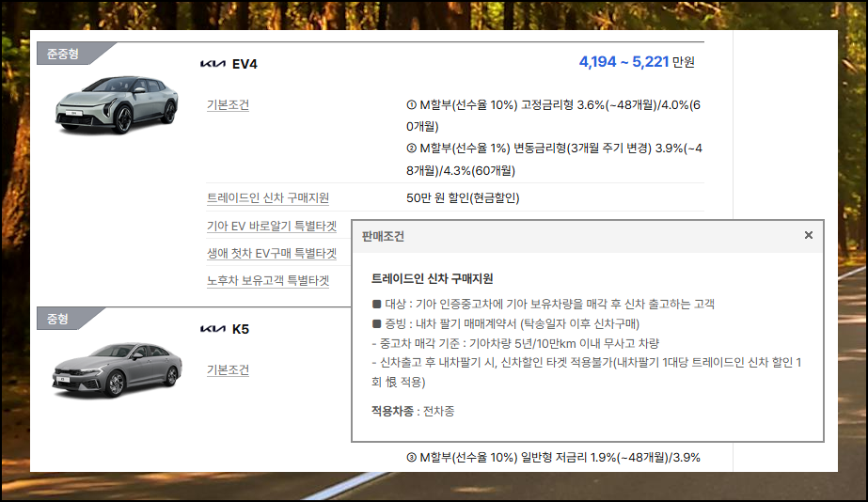The height and width of the screenshot is (502, 868).
Task: Click the line starting with 신차출고 후 내차팔기 시
Action: pyautogui.click(x=586, y=372)
